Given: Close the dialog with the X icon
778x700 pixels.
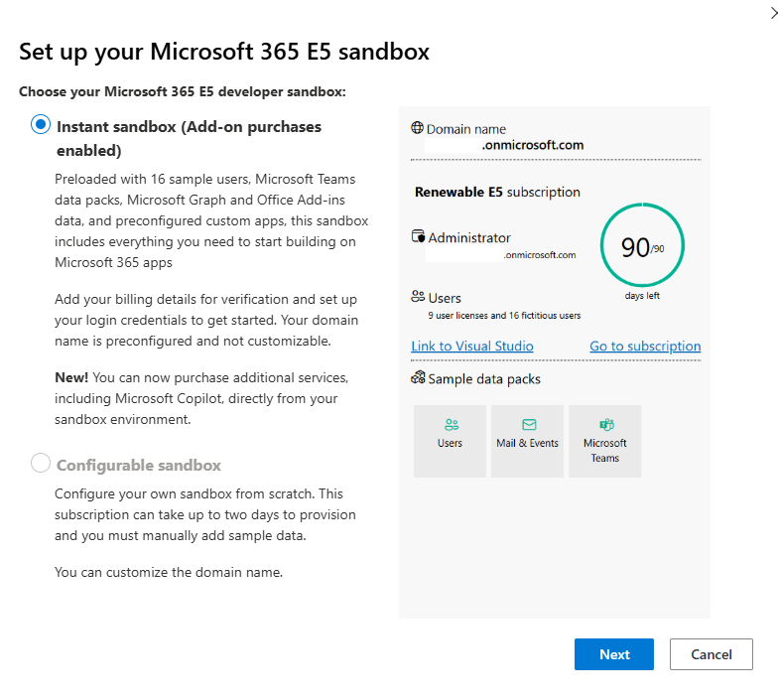Looking at the screenshot, I should click(774, 12).
